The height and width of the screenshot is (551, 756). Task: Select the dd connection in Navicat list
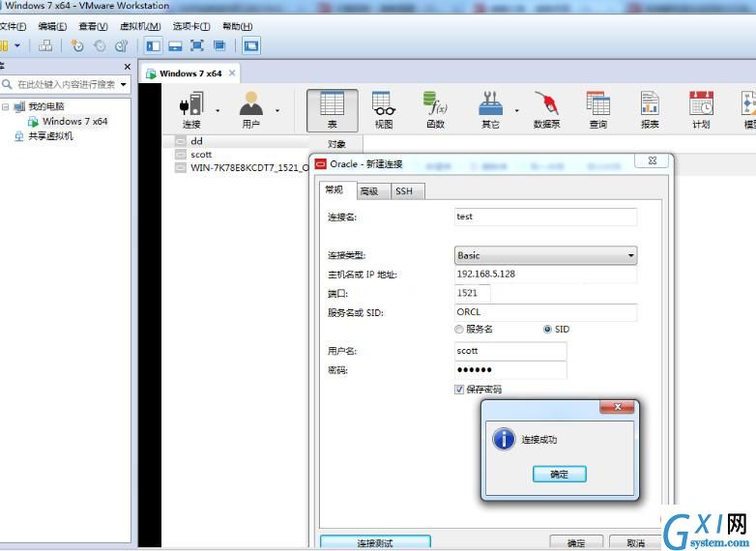(196, 141)
